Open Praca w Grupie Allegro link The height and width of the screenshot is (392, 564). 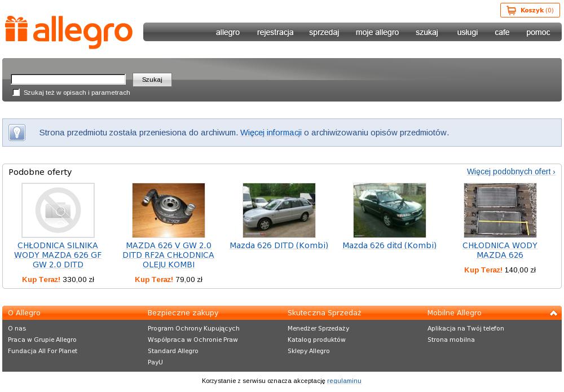[42, 340]
